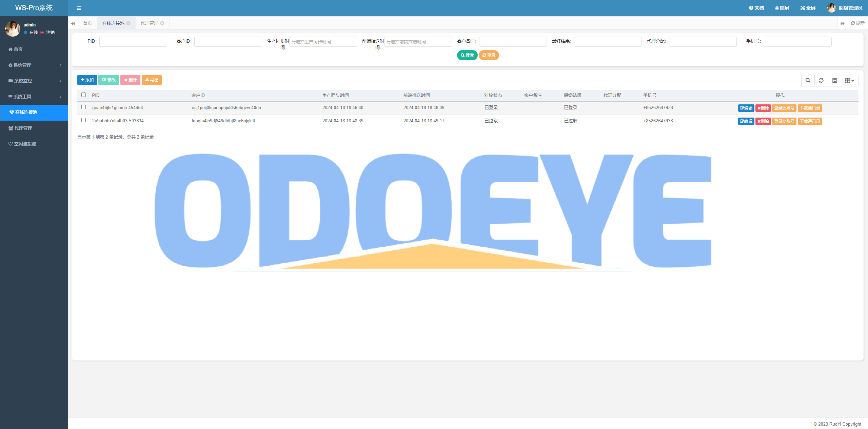Switch to the 首页 tab

pos(87,23)
